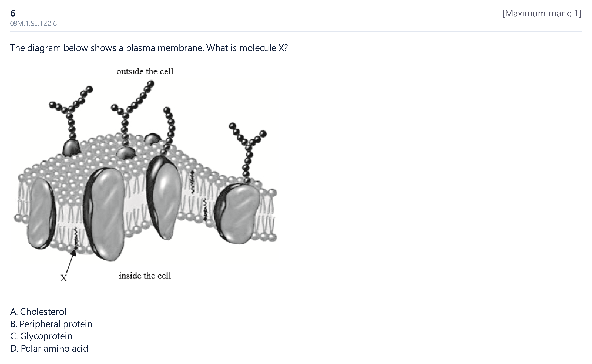This screenshot has height=364, width=592.
Task: Click the 'outside the cell' diagram label
Action: tap(145, 71)
